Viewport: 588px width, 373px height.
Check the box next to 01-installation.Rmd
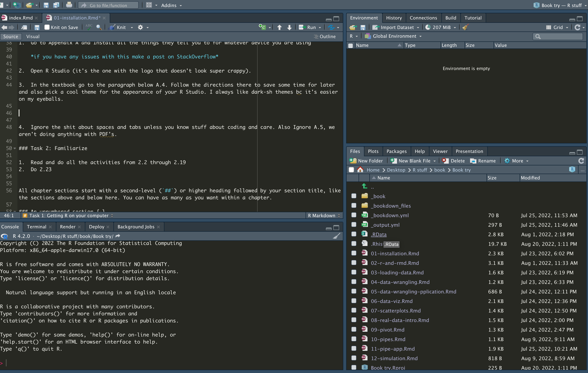coord(354,253)
